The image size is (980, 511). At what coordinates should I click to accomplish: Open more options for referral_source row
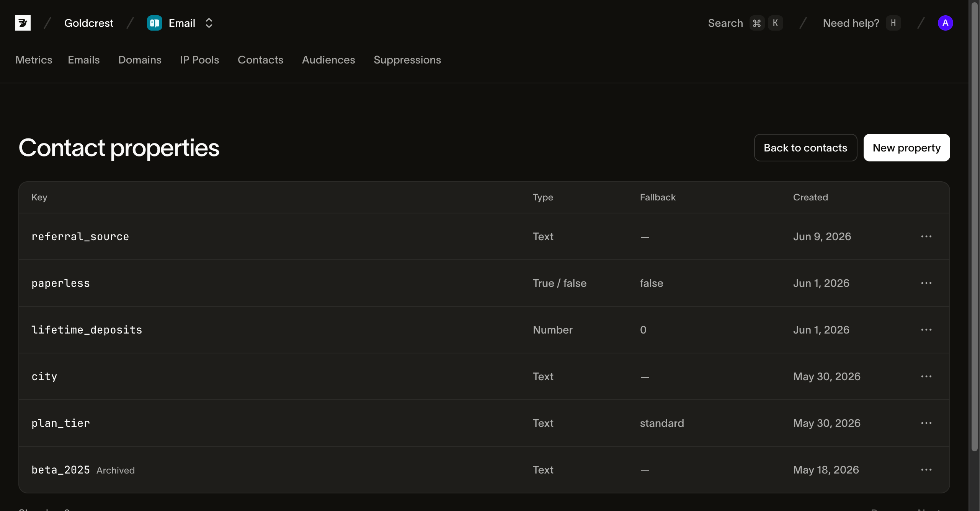926,236
